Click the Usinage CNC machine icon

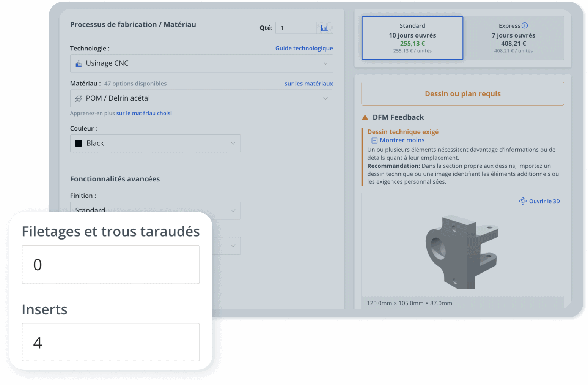[x=79, y=63]
